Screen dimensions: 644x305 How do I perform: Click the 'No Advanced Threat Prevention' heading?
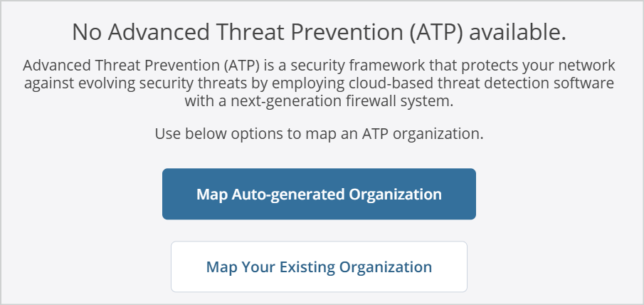319,32
